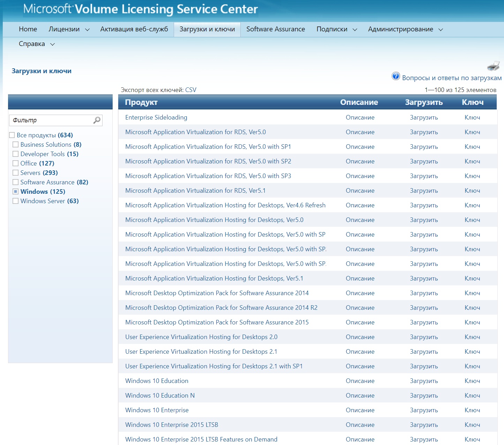This screenshot has height=445, width=504.
Task: Check the Office products checkbox
Action: (x=16, y=163)
